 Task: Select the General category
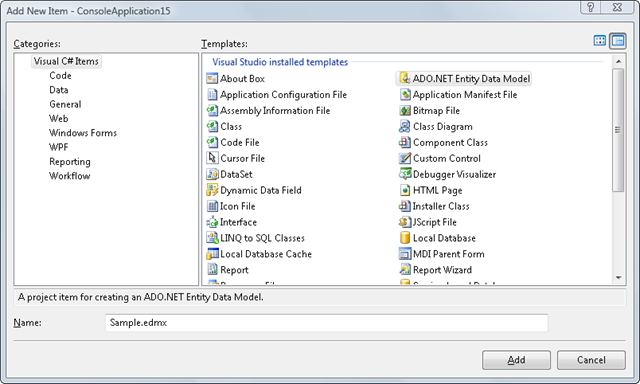coord(65,104)
